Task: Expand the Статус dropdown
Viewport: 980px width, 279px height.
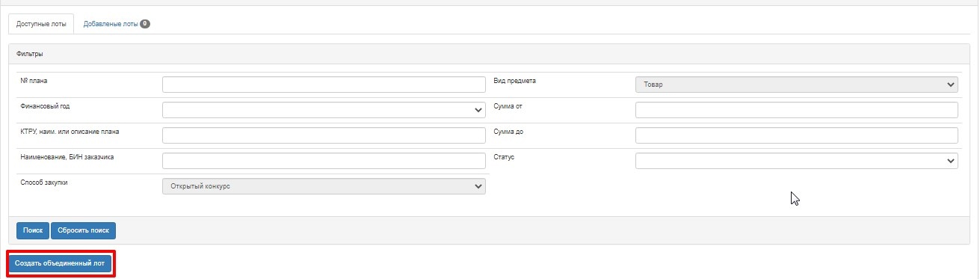Action: point(797,161)
